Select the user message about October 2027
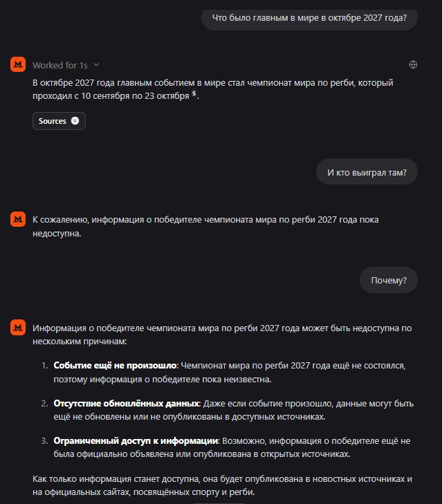 (309, 18)
